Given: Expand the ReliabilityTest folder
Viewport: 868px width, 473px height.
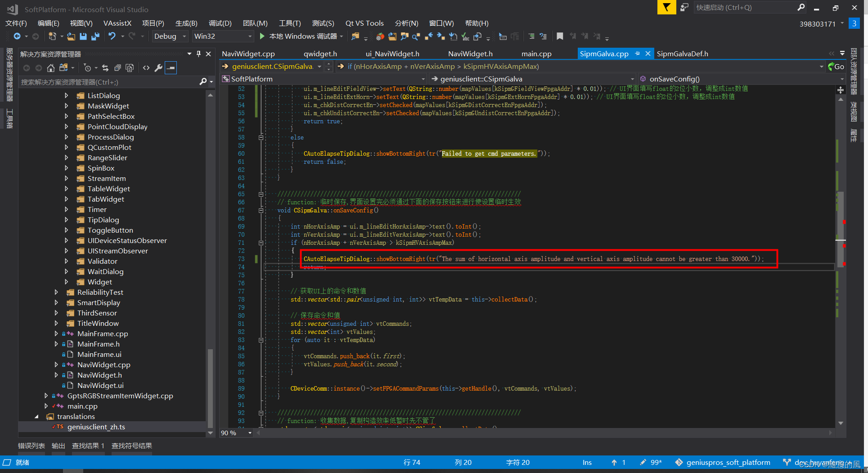Looking at the screenshot, I should pyautogui.click(x=56, y=292).
